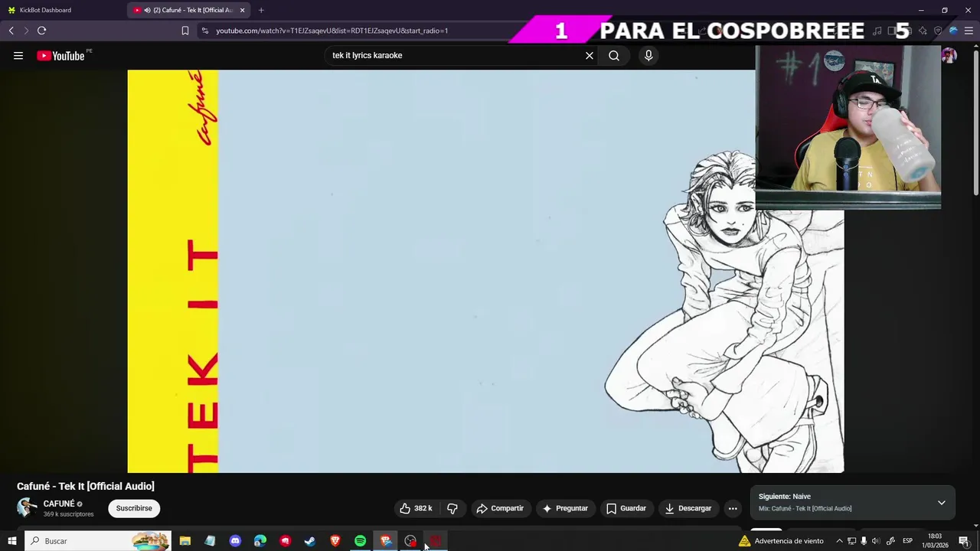
Task: Save video with the Guardar button
Action: point(626,508)
